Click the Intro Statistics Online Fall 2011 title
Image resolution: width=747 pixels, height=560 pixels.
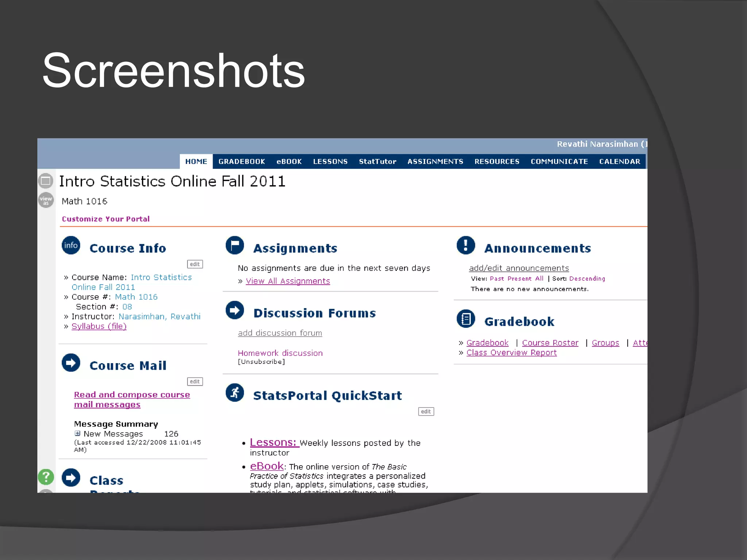click(x=172, y=181)
